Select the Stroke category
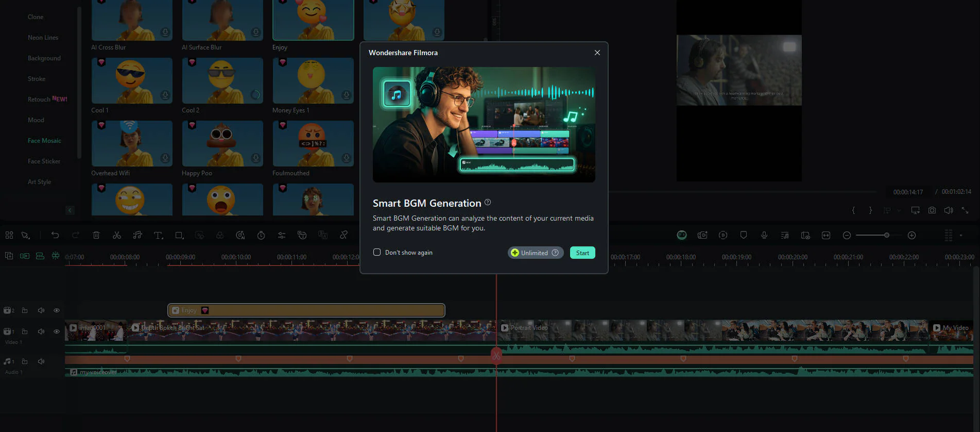Screen dimensions: 980x432 (37, 79)
